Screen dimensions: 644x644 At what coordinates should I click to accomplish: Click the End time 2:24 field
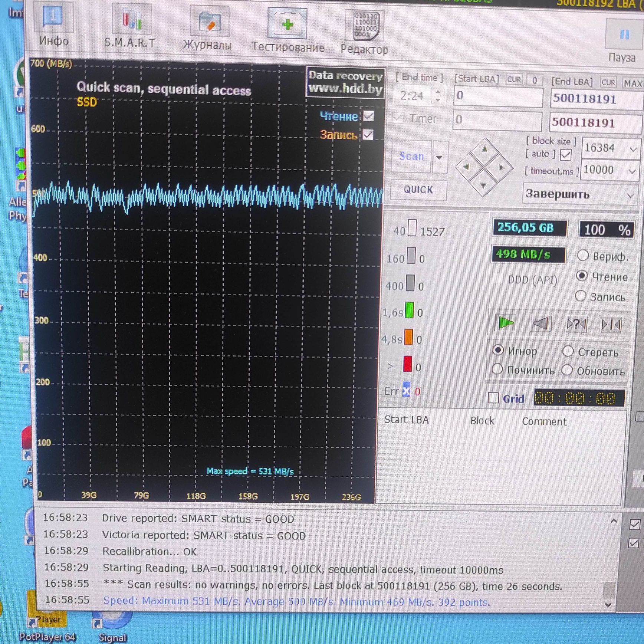pyautogui.click(x=413, y=96)
